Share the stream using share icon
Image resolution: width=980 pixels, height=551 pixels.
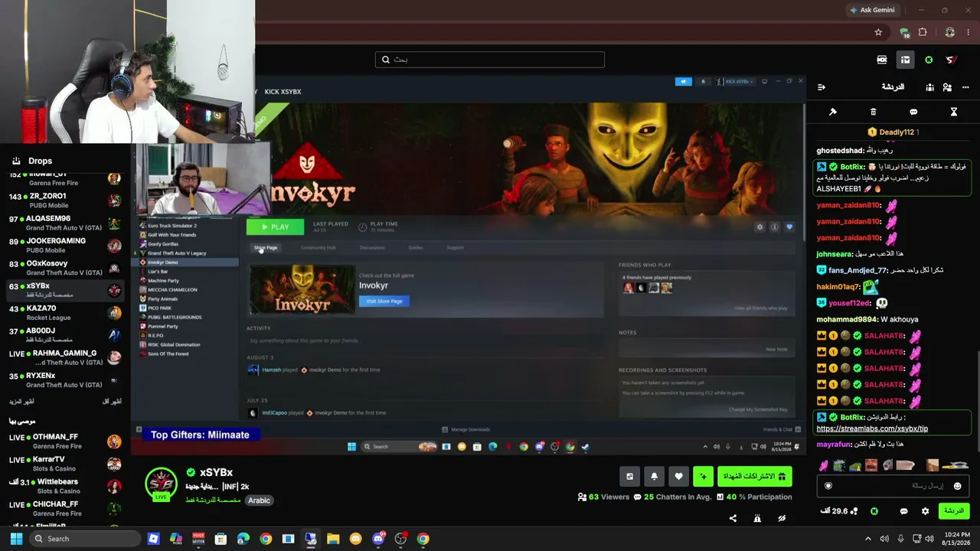[x=733, y=518]
